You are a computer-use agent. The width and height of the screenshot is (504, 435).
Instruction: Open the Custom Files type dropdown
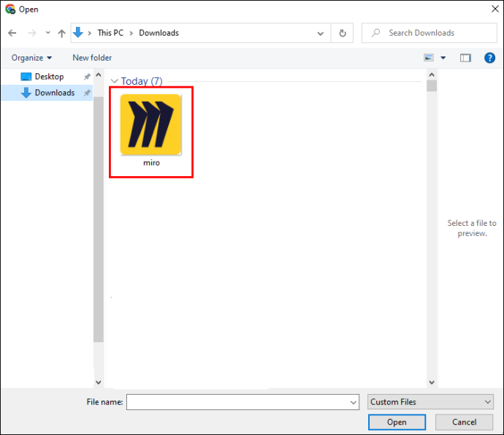click(430, 402)
